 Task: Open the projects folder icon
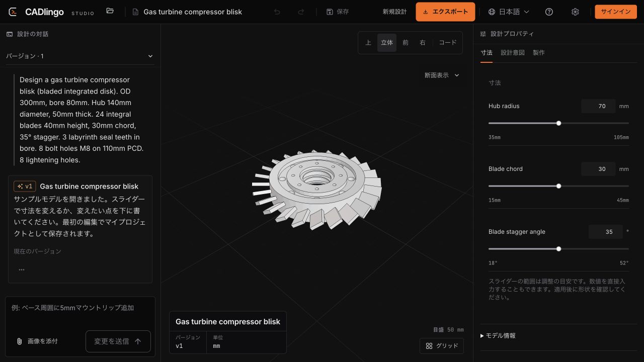tap(110, 11)
